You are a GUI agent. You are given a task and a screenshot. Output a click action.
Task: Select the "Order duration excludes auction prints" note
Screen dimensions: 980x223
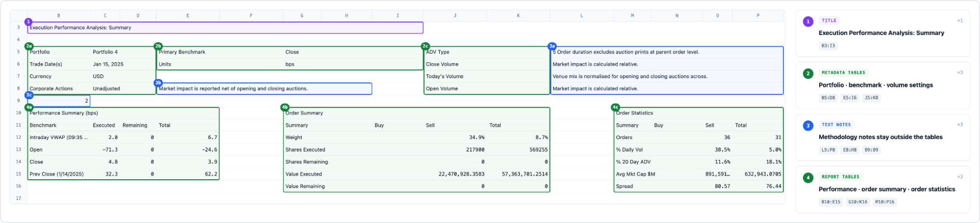pyautogui.click(x=667, y=52)
